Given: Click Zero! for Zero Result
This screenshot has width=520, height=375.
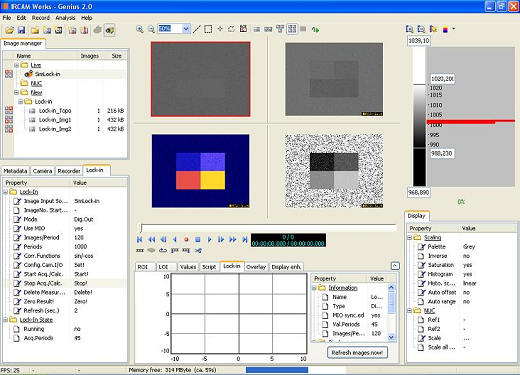Looking at the screenshot, I should (x=80, y=301).
